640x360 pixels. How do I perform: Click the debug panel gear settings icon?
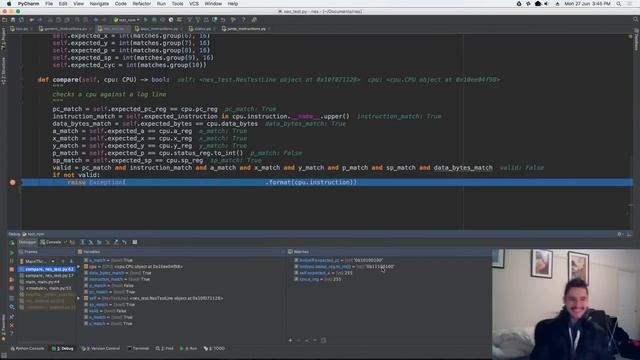(x=620, y=234)
